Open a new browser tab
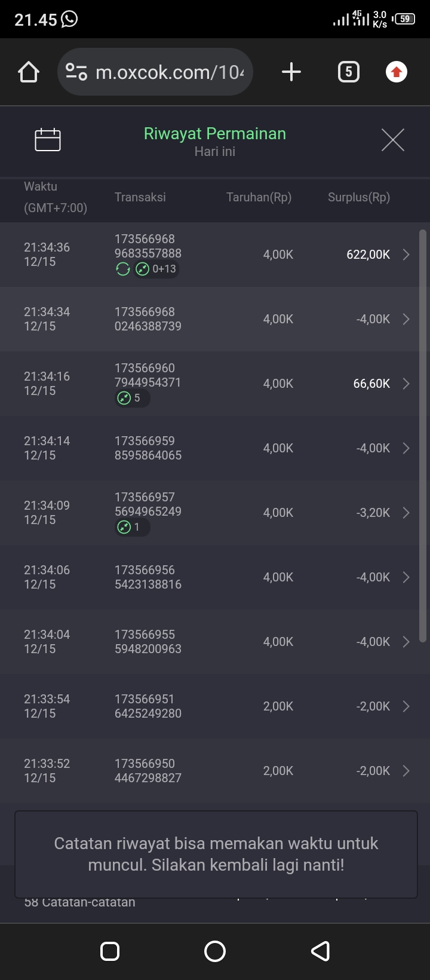The width and height of the screenshot is (430, 980). tap(291, 72)
